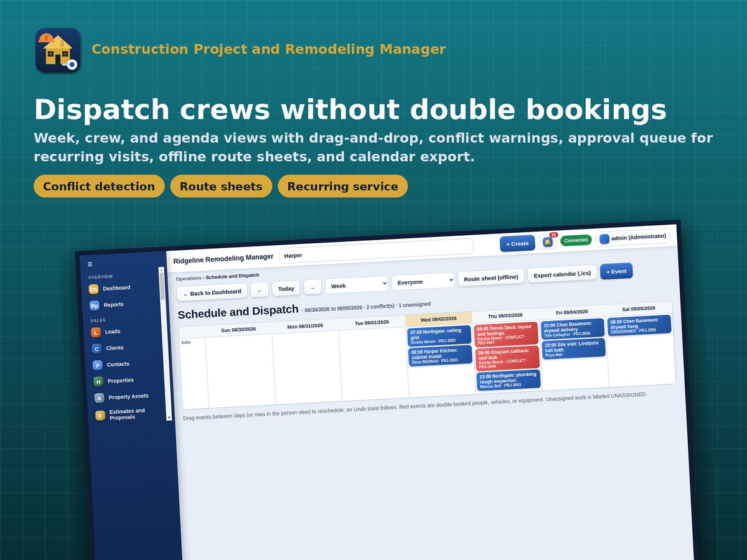Click the + Event button
This screenshot has width=747, height=560.
[x=616, y=271]
